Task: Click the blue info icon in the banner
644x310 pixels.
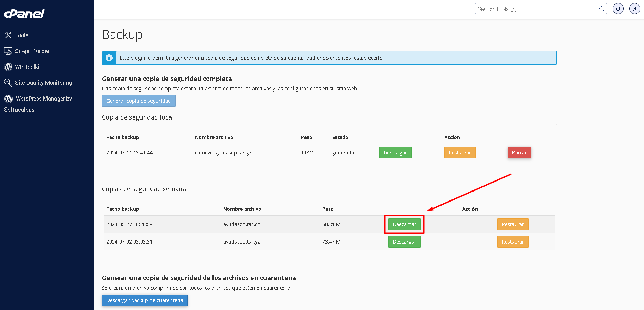Action: [x=109, y=58]
